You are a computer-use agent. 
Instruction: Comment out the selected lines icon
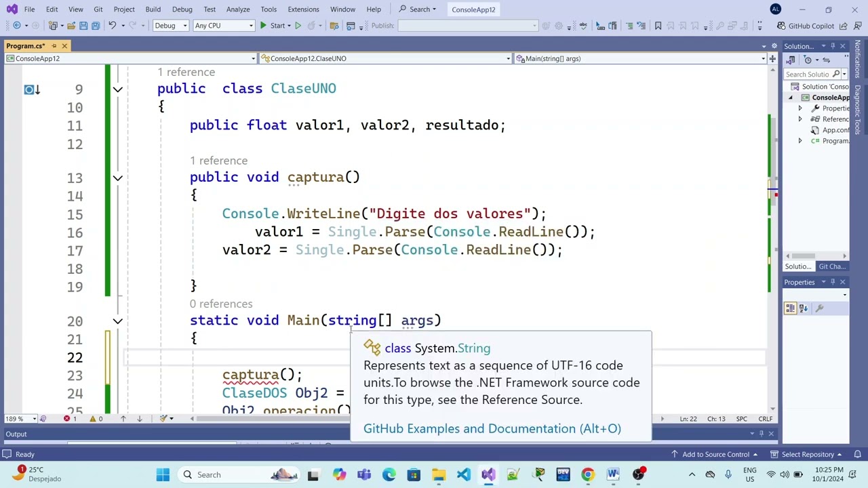tap(629, 26)
